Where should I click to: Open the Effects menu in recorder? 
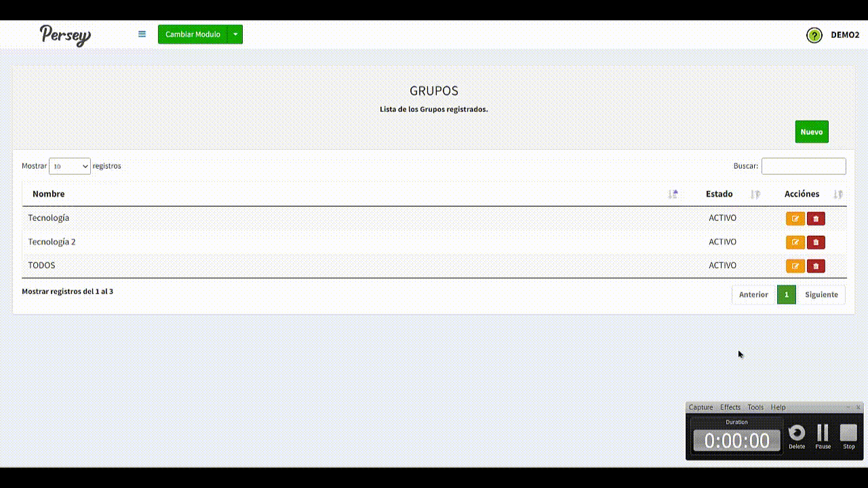(x=730, y=407)
